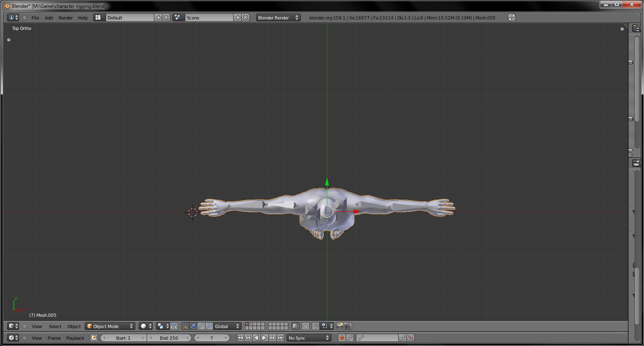Open the 3D View editor type selector
Image resolution: width=644 pixels, height=346 pixels.
[13, 326]
